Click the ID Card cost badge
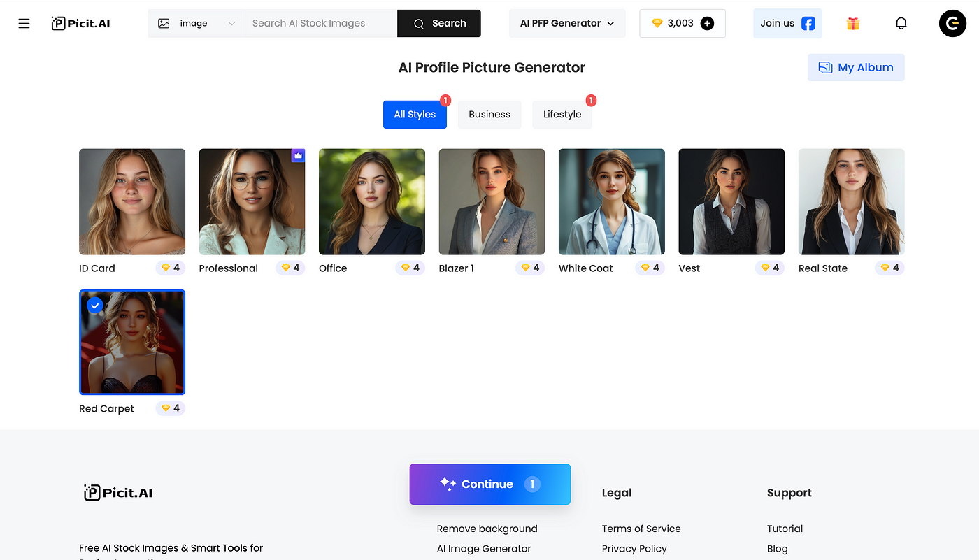979x560 pixels. 171,268
